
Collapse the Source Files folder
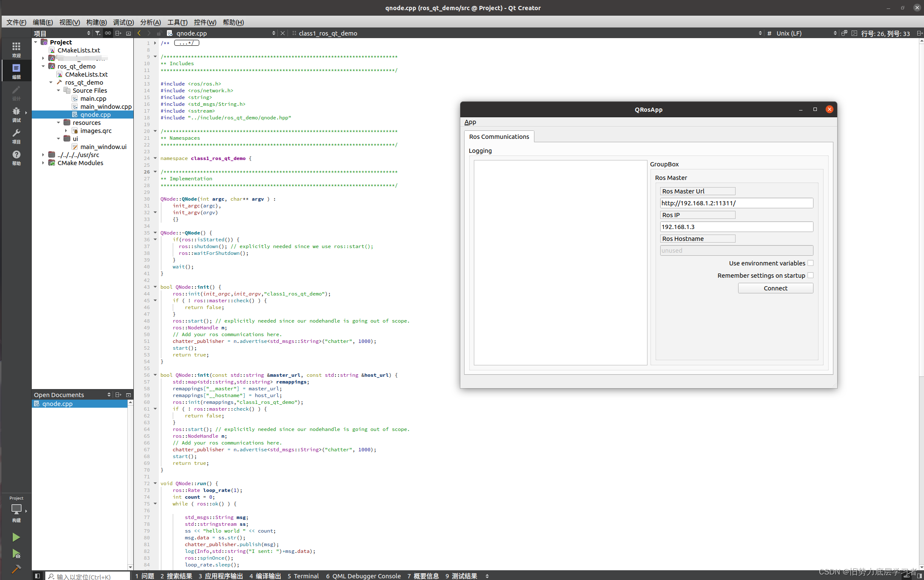coord(59,90)
